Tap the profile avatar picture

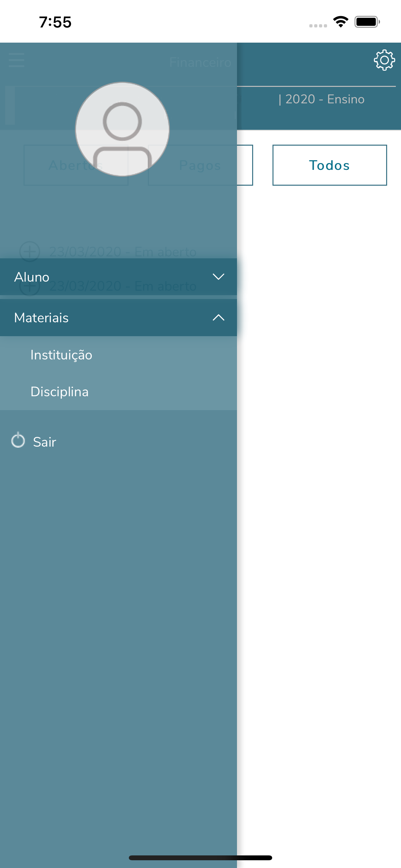coord(122,129)
